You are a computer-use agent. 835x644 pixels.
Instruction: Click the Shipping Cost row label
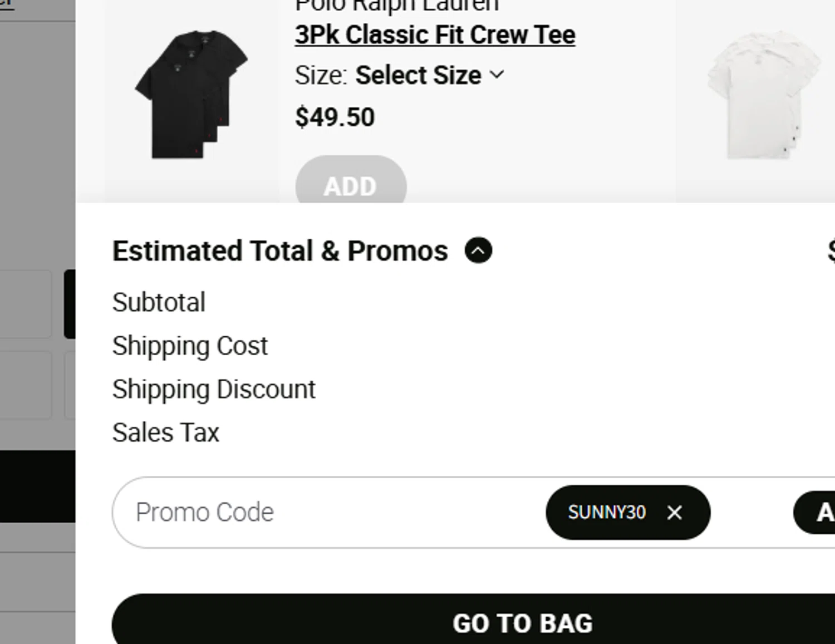coord(190,346)
